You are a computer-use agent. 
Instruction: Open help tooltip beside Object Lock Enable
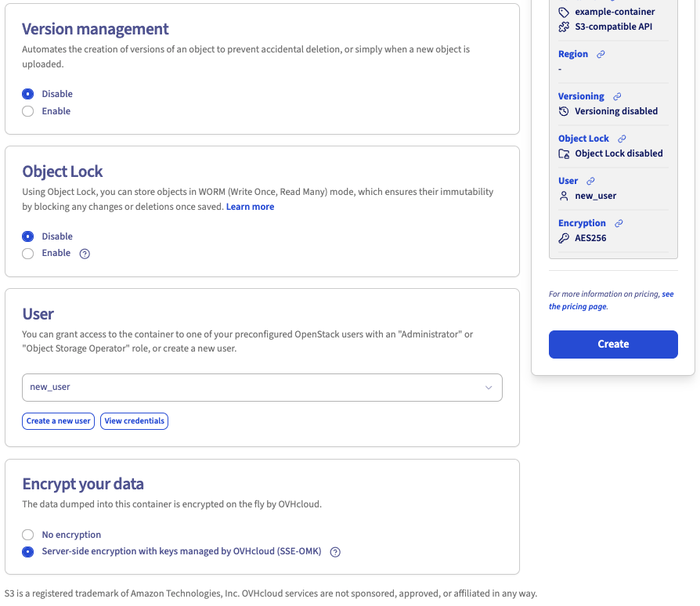85,254
